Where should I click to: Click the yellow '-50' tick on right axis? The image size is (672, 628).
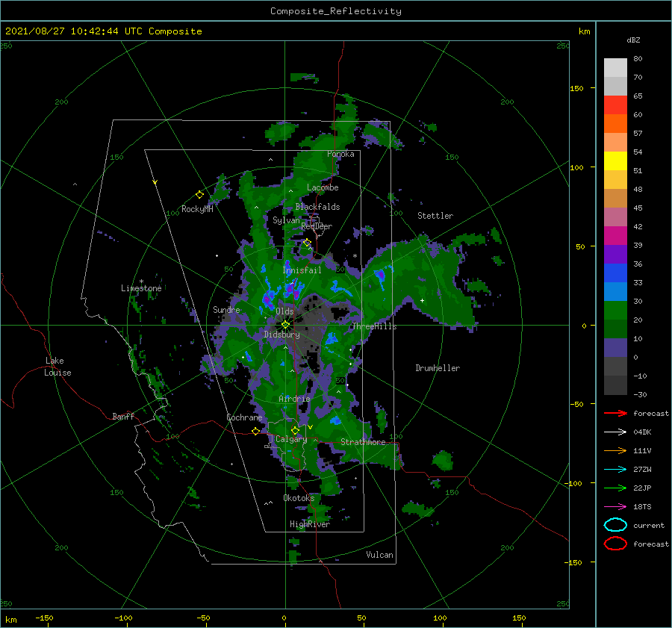tap(576, 404)
